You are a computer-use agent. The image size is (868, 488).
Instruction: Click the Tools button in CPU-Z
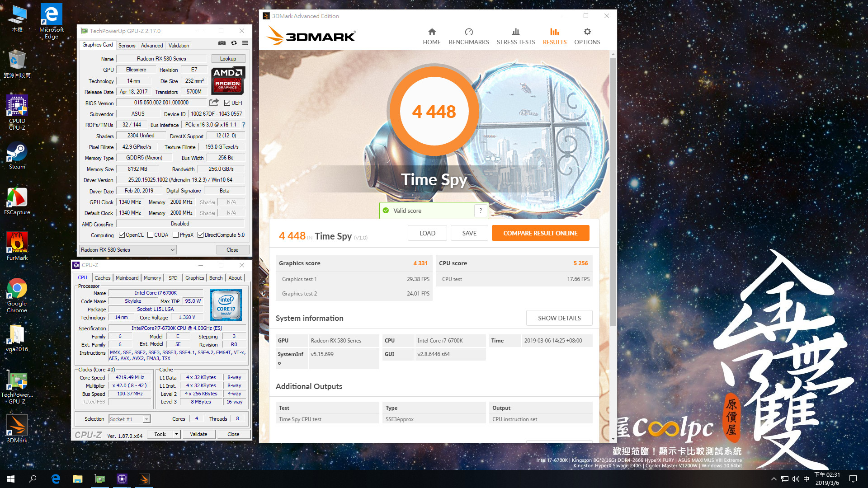160,434
